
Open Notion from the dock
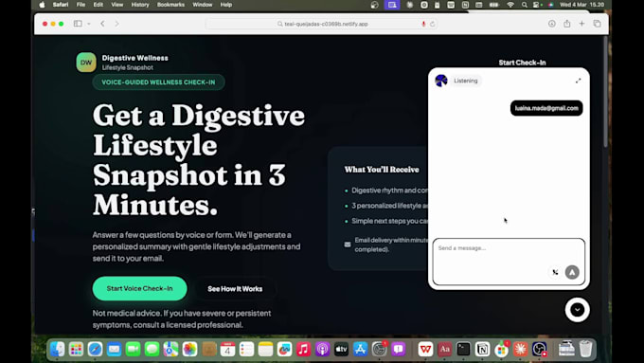point(482,349)
